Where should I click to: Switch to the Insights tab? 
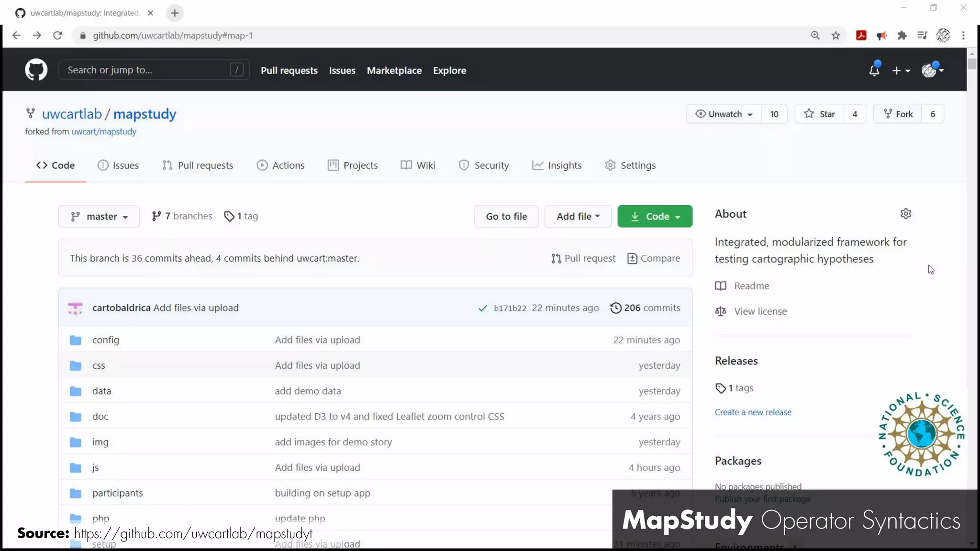pyautogui.click(x=557, y=165)
